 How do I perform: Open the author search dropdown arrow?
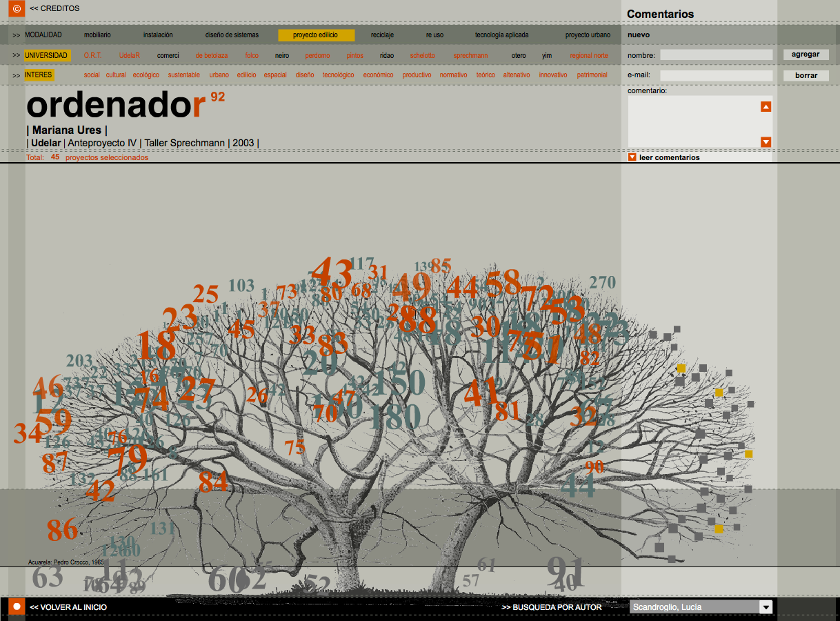(766, 607)
